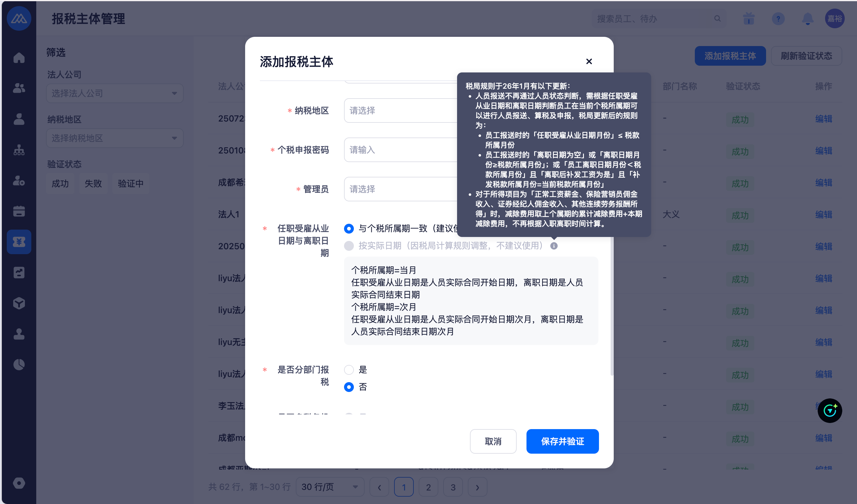Click the organization chart sidebar icon

pos(19,149)
